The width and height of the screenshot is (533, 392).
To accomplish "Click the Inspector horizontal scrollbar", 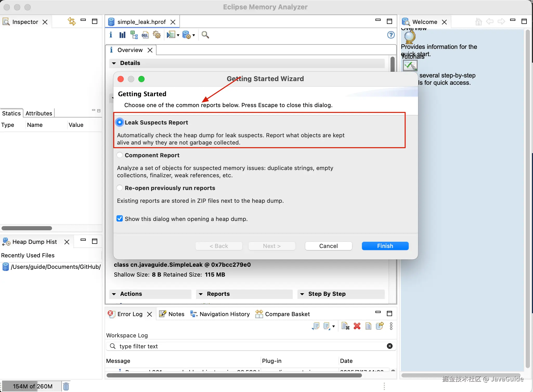I will pos(27,228).
